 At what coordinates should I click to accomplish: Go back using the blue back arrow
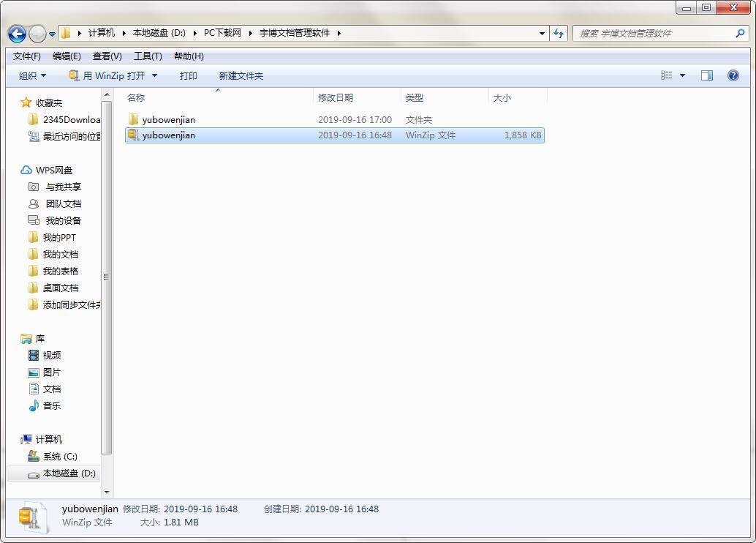(x=18, y=34)
